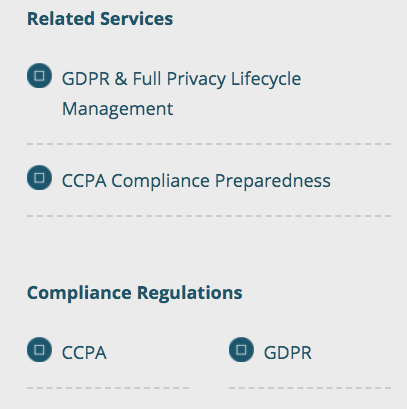Click the dashed divider below CCPA Compliance Preparedness
The width and height of the screenshot is (407, 409).
click(x=209, y=216)
